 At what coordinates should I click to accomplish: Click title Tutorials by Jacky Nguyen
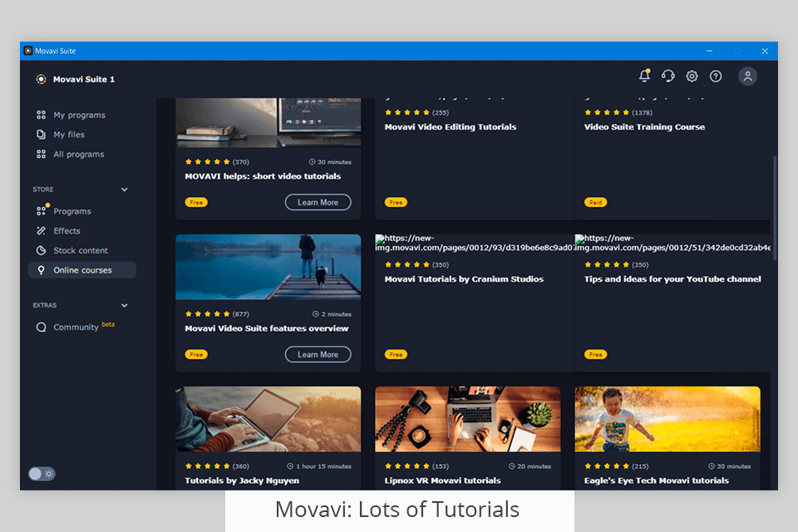click(x=242, y=480)
